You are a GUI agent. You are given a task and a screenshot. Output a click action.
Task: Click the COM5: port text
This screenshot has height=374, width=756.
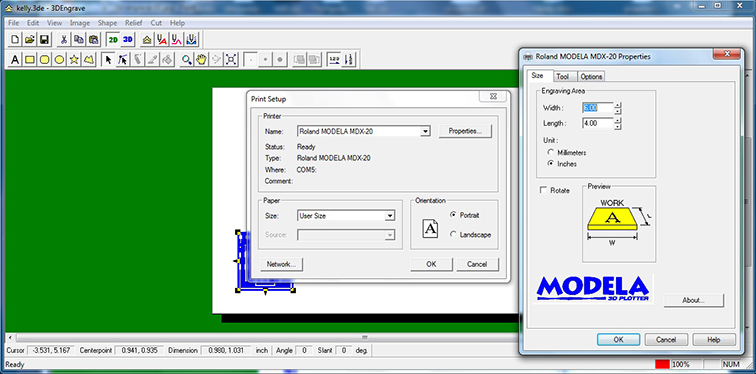coord(307,170)
